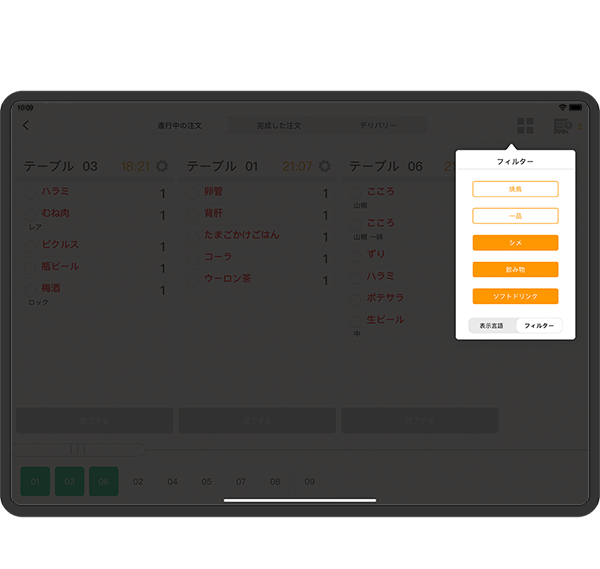Click the テーブル 01 header title

(x=222, y=166)
